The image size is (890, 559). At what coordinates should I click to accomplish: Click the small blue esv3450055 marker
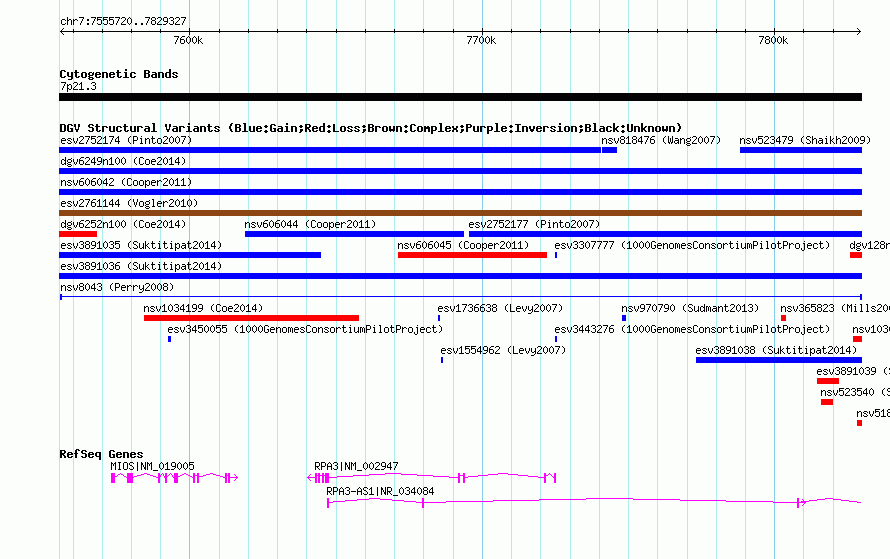pyautogui.click(x=169, y=339)
